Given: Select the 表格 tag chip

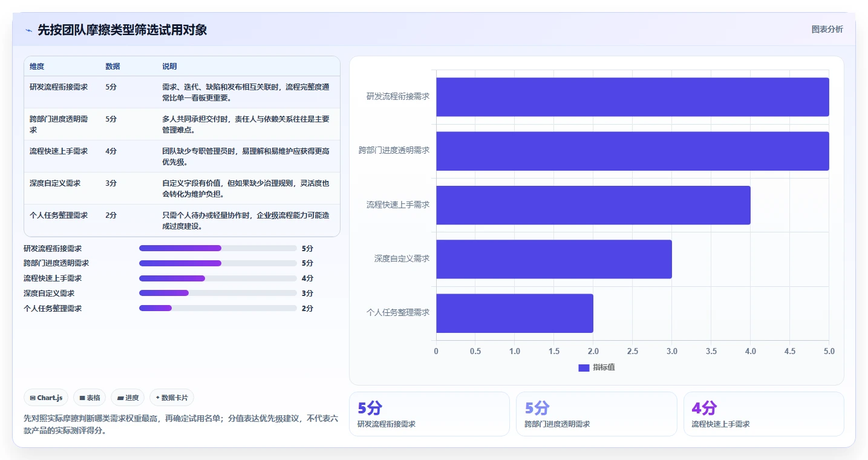Looking at the screenshot, I should [x=90, y=398].
